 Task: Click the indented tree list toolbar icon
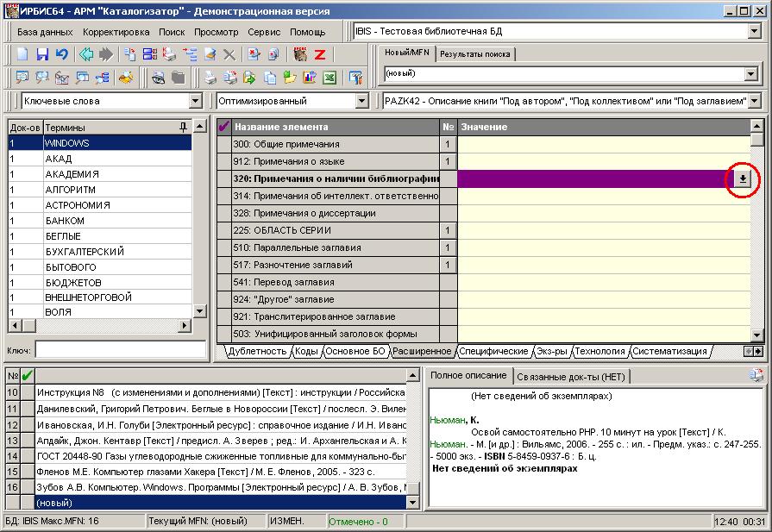(x=190, y=54)
